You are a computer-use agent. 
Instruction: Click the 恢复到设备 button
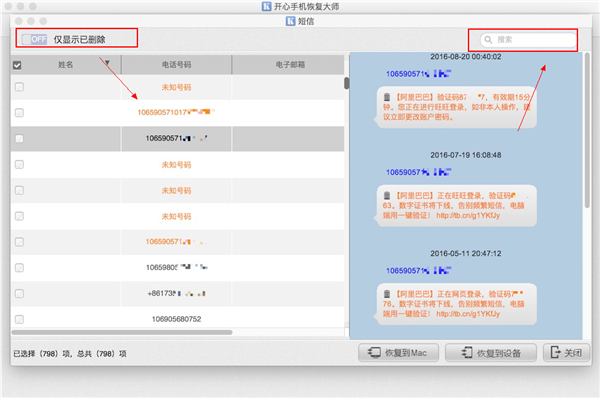(x=491, y=352)
